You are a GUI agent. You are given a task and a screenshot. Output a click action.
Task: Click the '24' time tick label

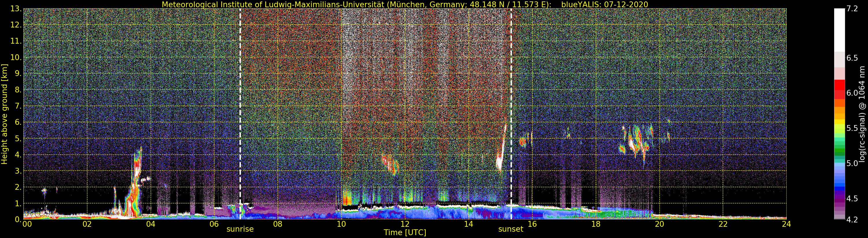point(786,224)
